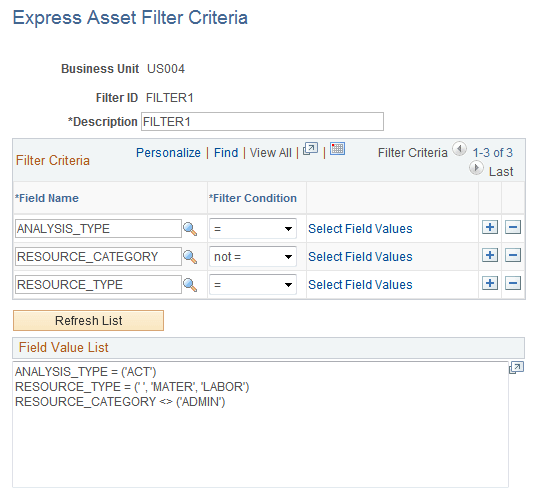Open Filter Criteria grid in new window
This screenshot has height=501, width=536.
[x=310, y=149]
